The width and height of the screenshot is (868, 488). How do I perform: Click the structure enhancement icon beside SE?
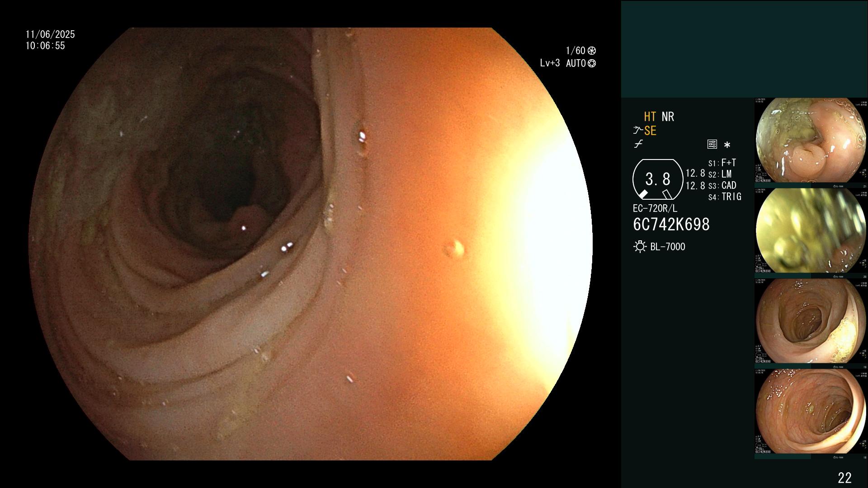tap(637, 131)
